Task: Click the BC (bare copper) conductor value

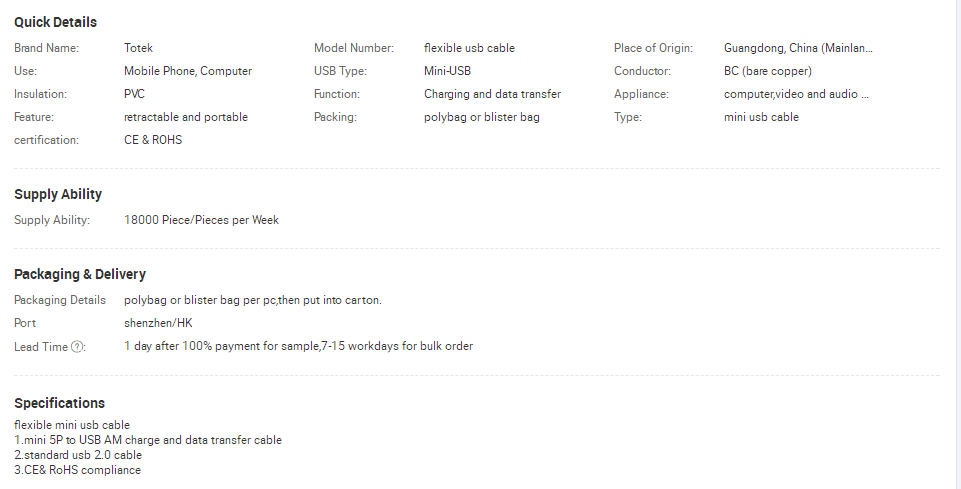Action: 768,71
